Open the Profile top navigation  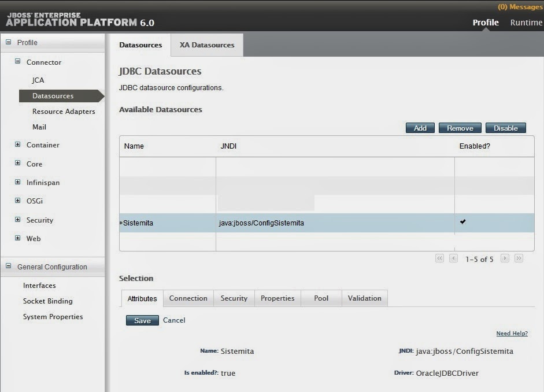pos(486,23)
